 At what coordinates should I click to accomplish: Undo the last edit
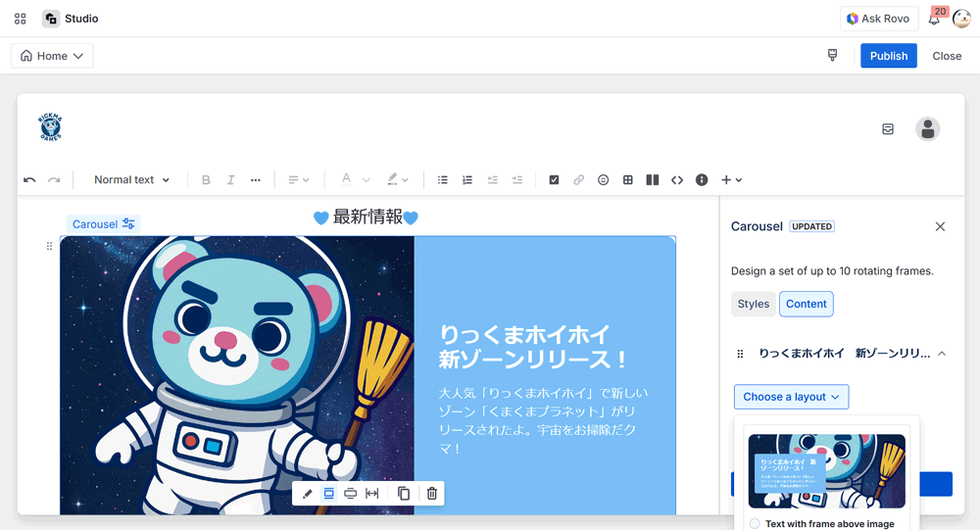(x=29, y=180)
